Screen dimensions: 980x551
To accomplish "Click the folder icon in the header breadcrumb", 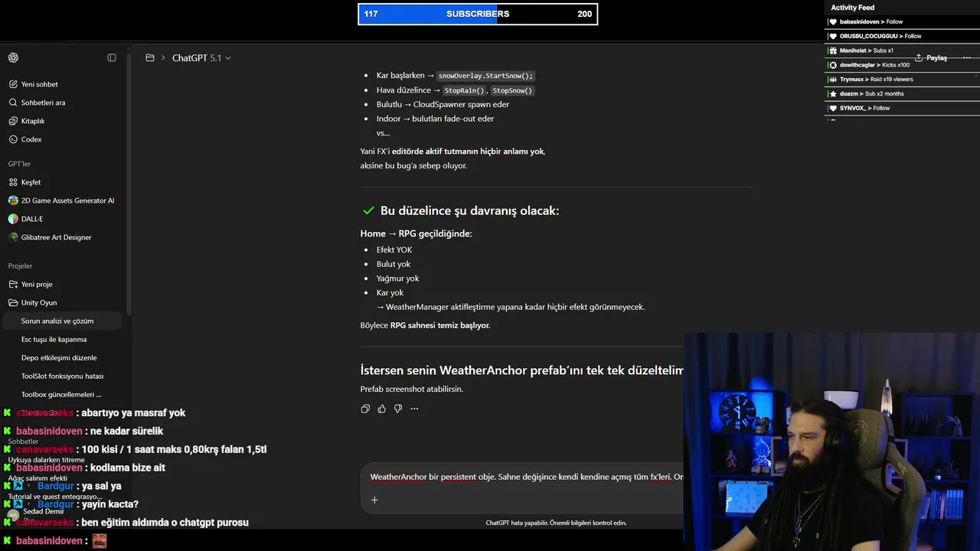I will (x=150, y=57).
